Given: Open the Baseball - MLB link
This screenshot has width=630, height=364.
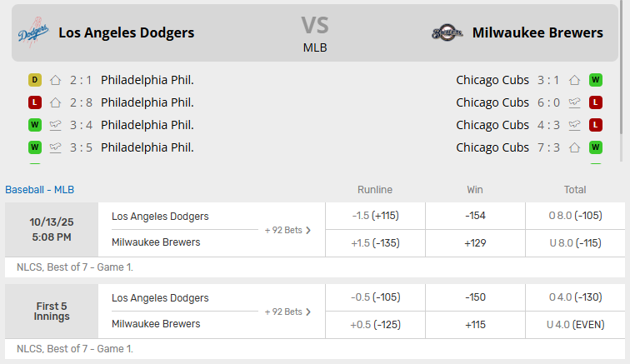Looking at the screenshot, I should [40, 189].
